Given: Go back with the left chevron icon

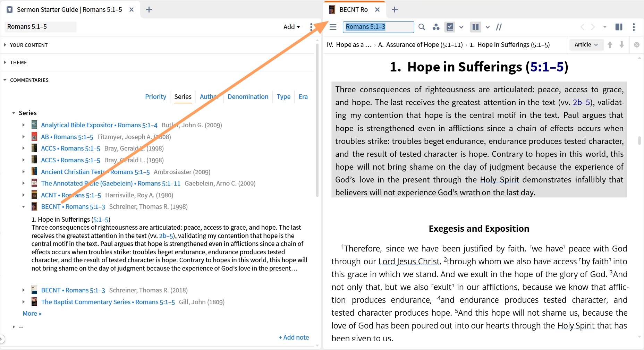Looking at the screenshot, I should (582, 27).
